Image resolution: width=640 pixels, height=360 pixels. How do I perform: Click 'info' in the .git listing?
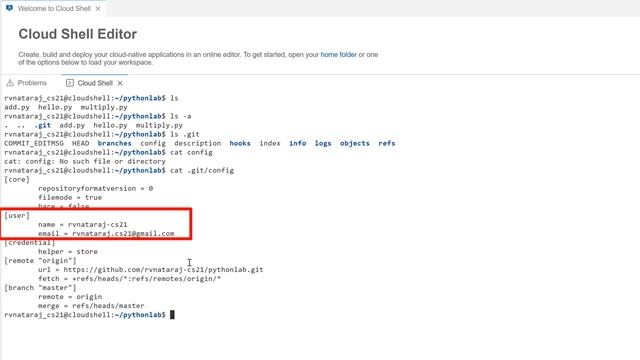[x=298, y=143]
